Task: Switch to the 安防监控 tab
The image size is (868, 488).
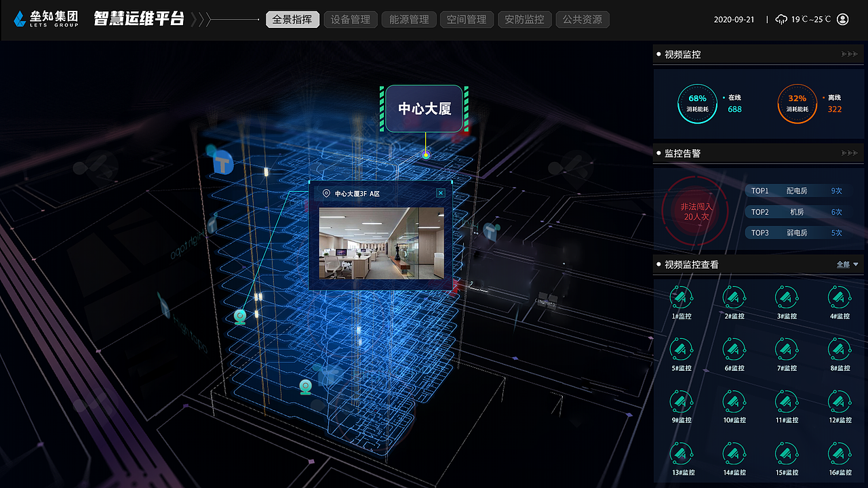Action: click(x=524, y=20)
